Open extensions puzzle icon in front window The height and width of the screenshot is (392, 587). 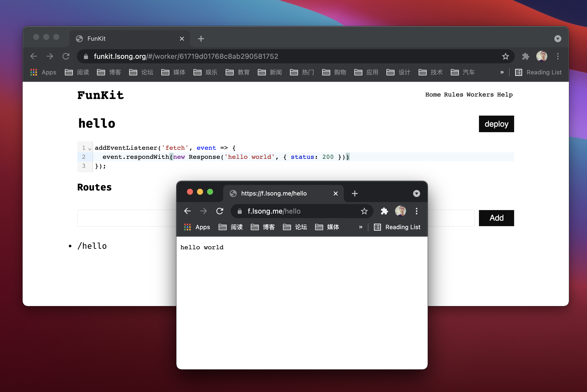(384, 211)
